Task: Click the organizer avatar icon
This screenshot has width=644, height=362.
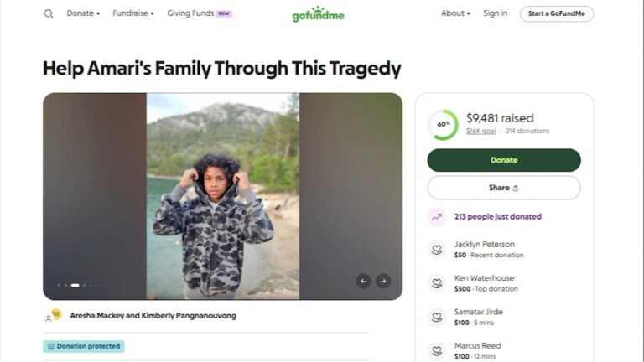Action: (54, 316)
